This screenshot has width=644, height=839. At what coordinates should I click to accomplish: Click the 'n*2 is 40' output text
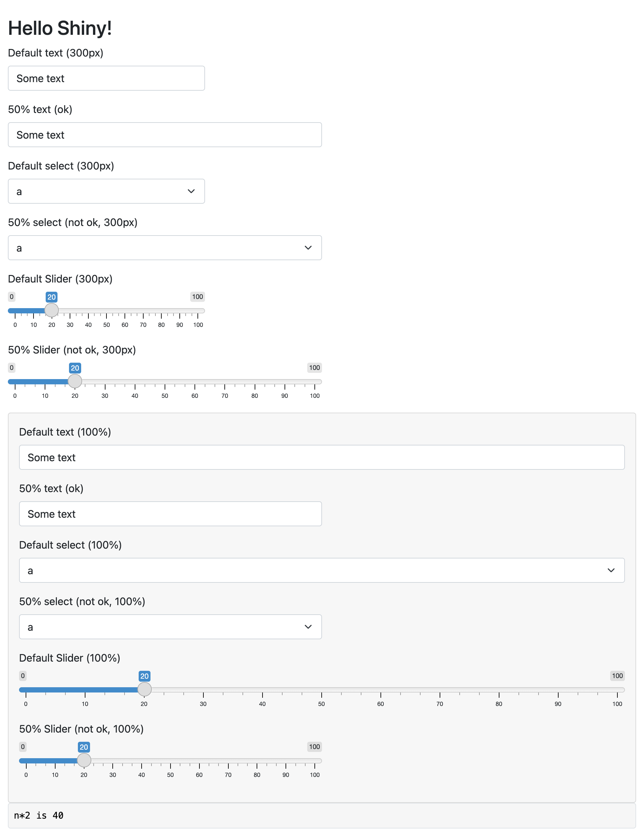click(x=39, y=815)
